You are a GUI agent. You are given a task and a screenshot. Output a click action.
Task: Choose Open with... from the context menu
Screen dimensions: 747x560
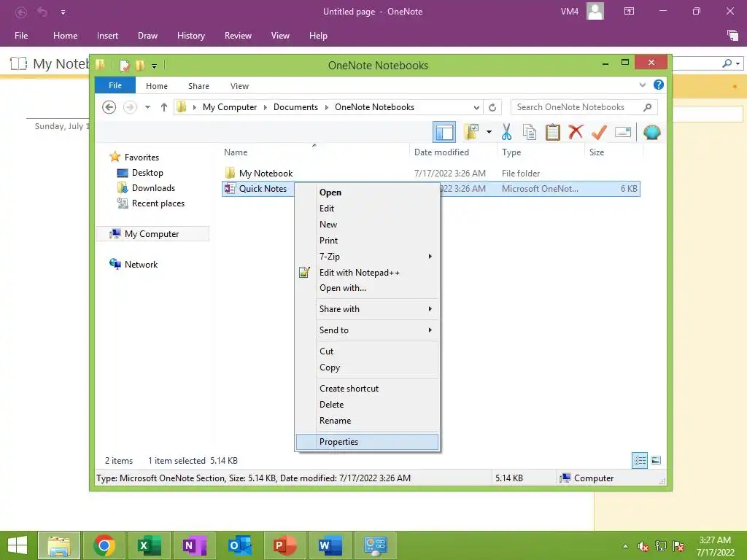[x=367, y=287]
